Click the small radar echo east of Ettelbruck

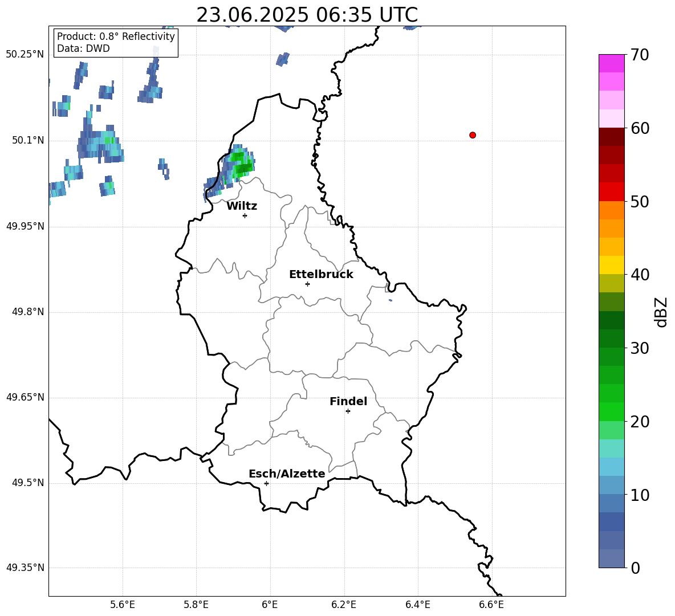391,300
